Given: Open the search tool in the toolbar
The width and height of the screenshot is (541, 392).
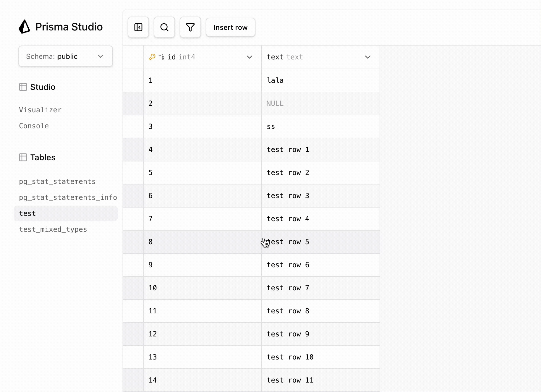Looking at the screenshot, I should click(164, 27).
